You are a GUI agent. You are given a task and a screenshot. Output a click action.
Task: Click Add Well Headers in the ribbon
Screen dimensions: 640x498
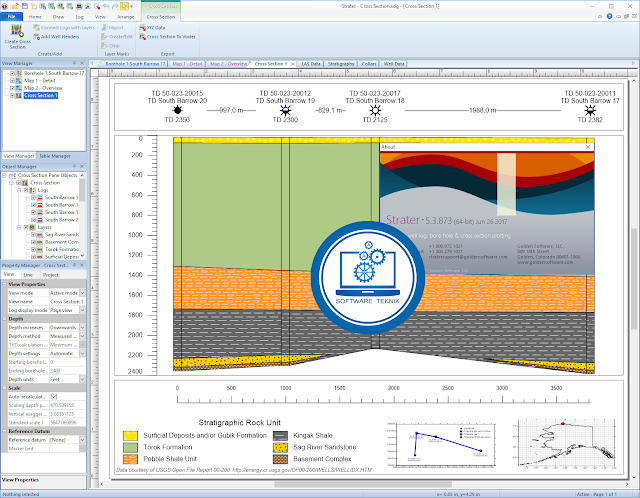coord(56,37)
